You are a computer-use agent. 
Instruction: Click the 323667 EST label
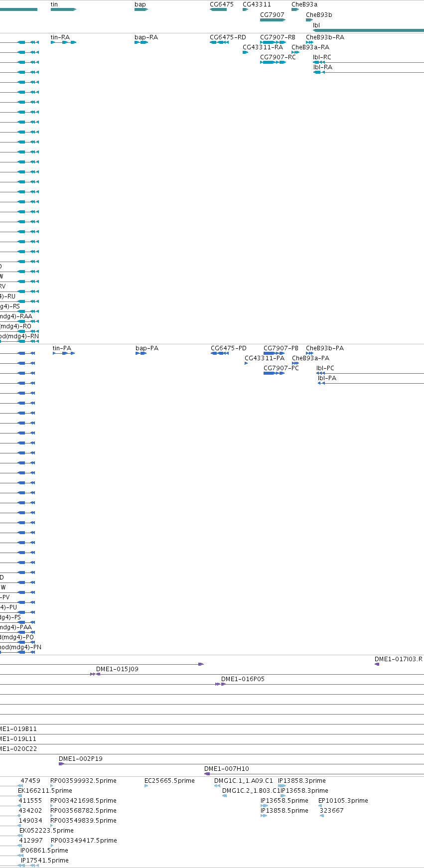(x=332, y=811)
